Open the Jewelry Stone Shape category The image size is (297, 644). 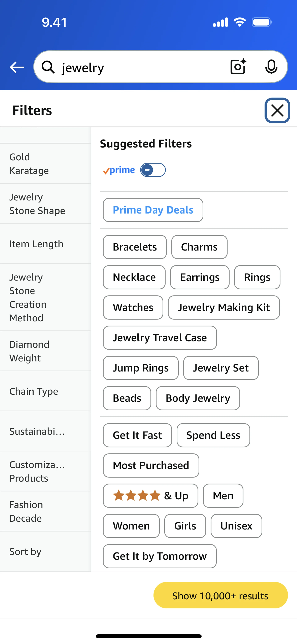(x=45, y=204)
